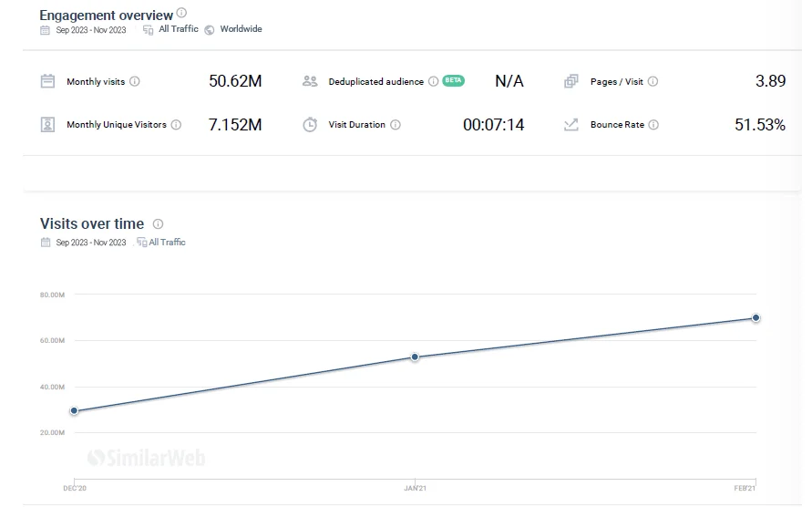Viewport: 812px width, 507px height.
Task: Click the Monthly Unique Visitors label
Action: pyautogui.click(x=117, y=124)
